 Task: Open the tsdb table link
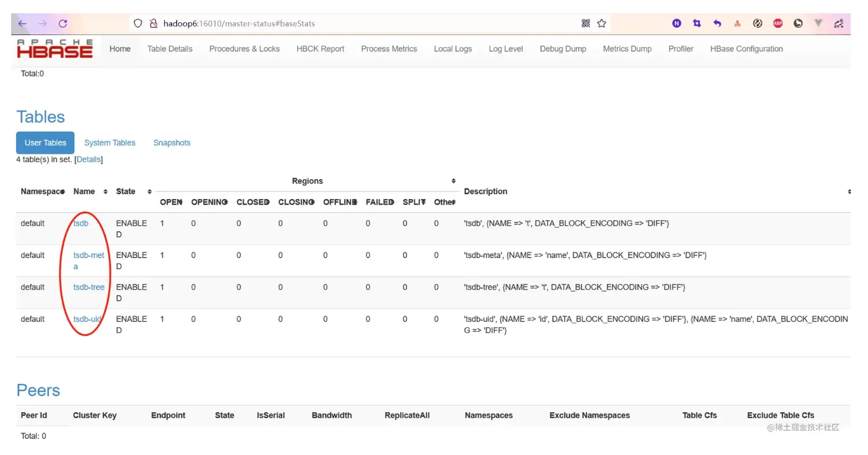pyautogui.click(x=81, y=223)
